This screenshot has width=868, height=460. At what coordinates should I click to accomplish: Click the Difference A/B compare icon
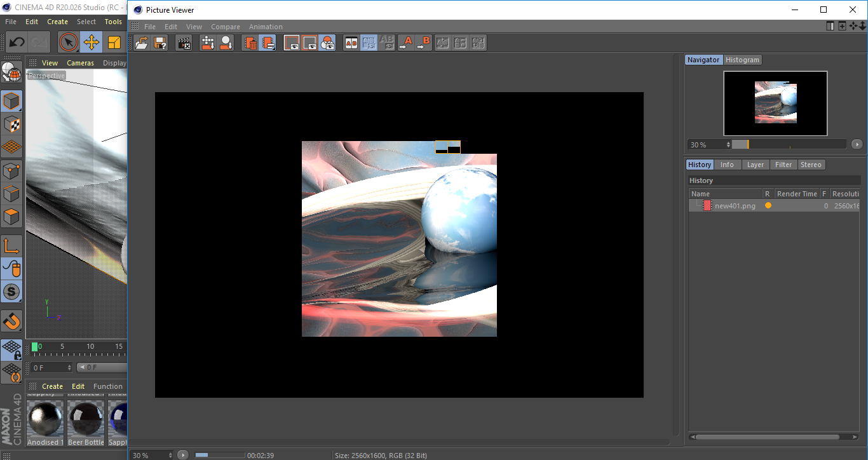tap(461, 43)
